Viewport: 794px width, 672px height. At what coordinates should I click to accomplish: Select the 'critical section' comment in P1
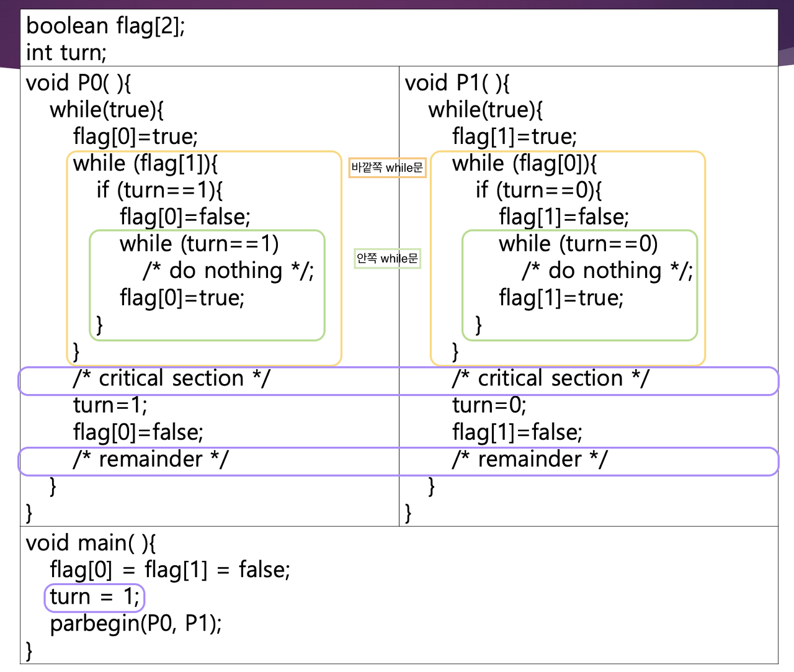tap(551, 379)
